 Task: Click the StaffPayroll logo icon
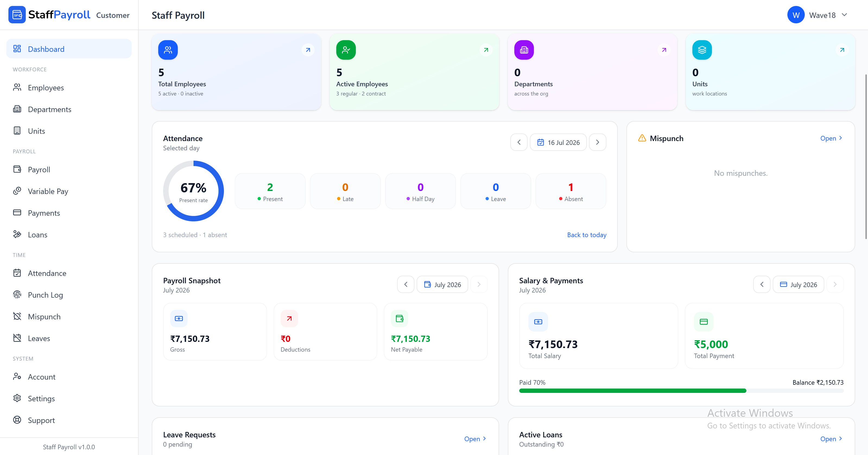[17, 15]
